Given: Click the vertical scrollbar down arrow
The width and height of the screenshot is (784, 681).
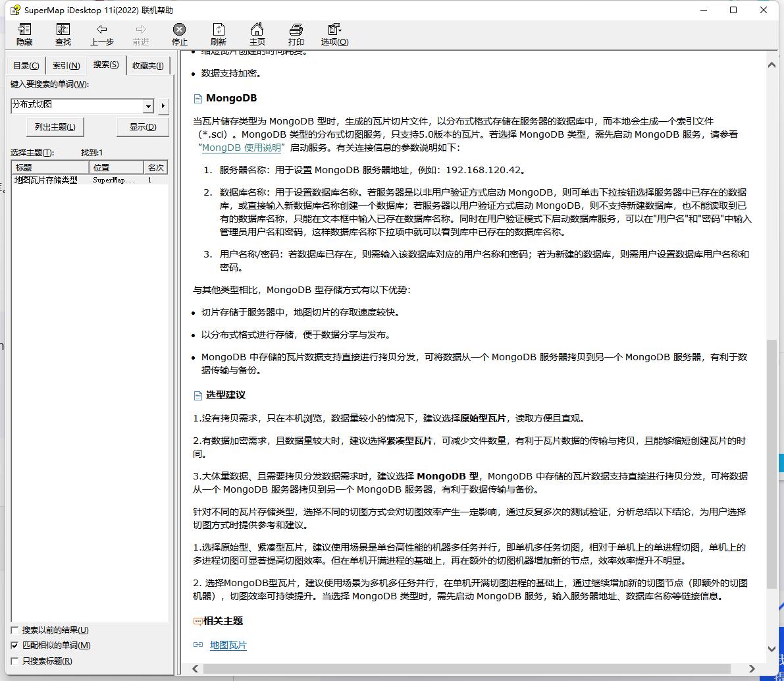Looking at the screenshot, I should point(771,649).
